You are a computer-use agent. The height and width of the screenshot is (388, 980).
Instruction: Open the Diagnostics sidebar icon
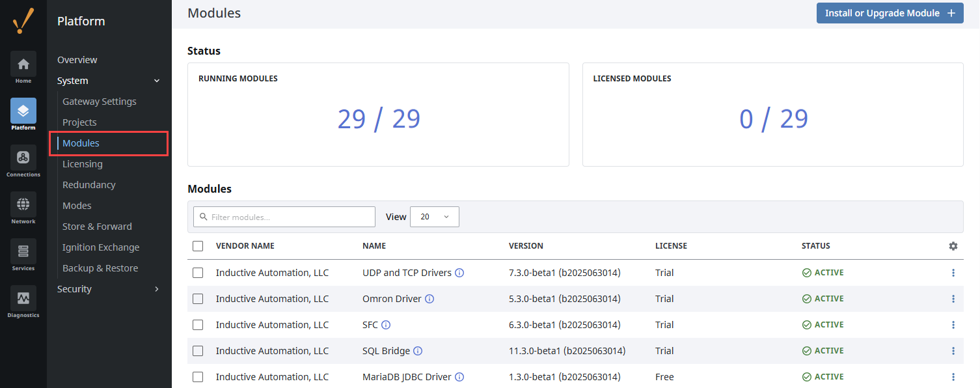(x=23, y=298)
